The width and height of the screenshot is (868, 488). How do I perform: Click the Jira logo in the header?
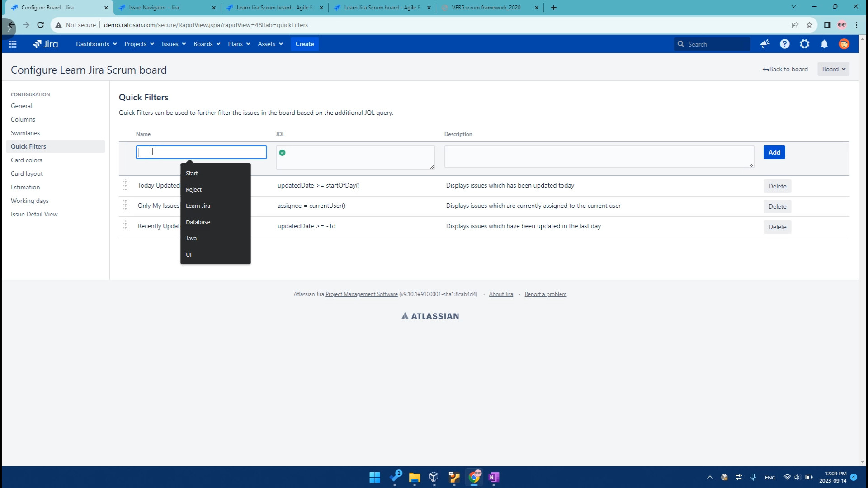[45, 44]
